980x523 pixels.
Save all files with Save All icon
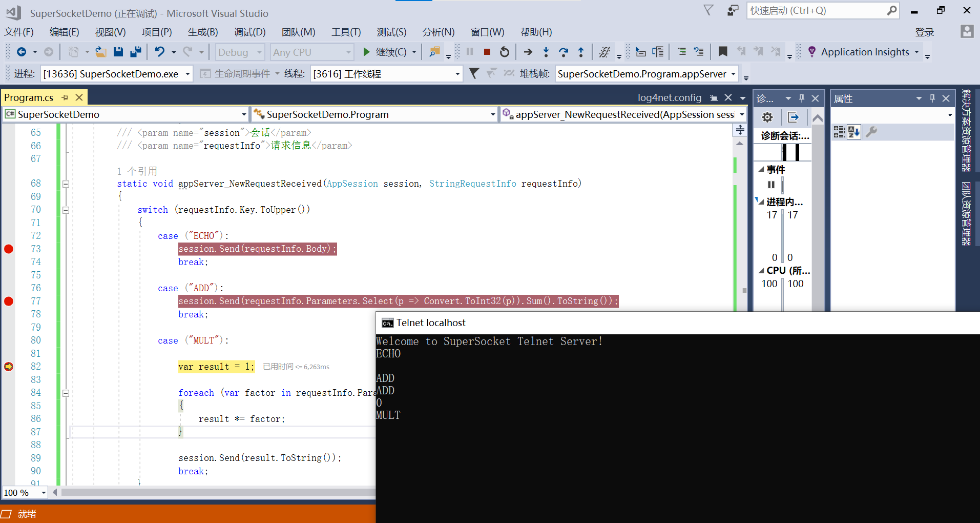pyautogui.click(x=136, y=52)
